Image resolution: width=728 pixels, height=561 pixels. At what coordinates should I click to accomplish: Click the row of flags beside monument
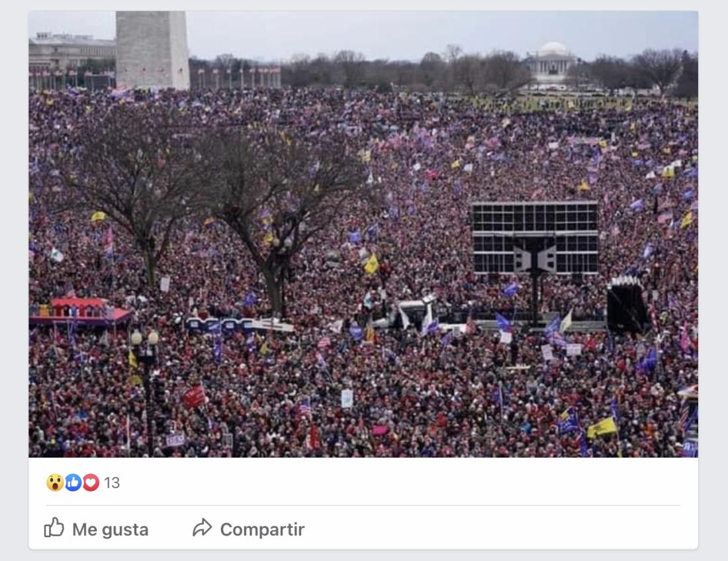pos(240,77)
